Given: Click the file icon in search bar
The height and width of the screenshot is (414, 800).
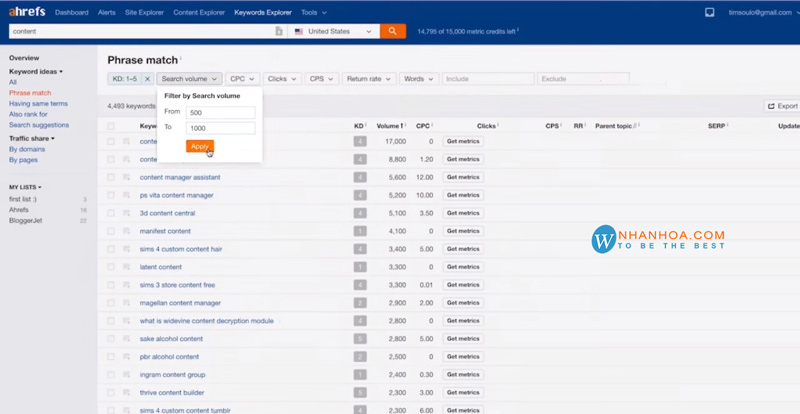Looking at the screenshot, I should (x=278, y=32).
